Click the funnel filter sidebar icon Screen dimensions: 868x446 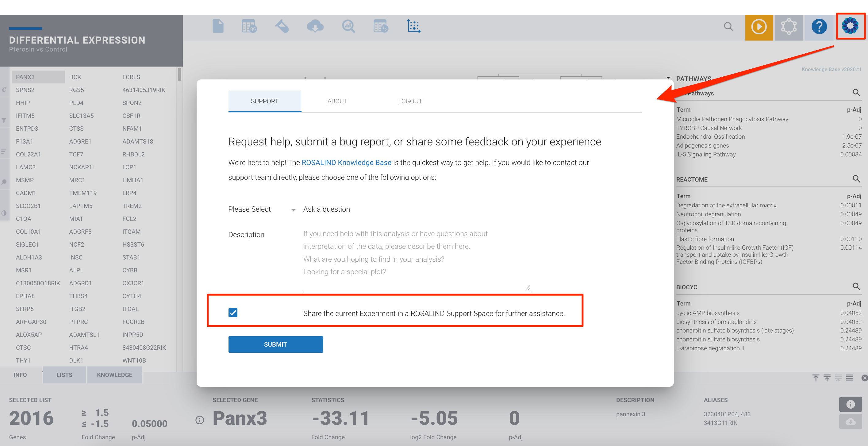(x=4, y=120)
